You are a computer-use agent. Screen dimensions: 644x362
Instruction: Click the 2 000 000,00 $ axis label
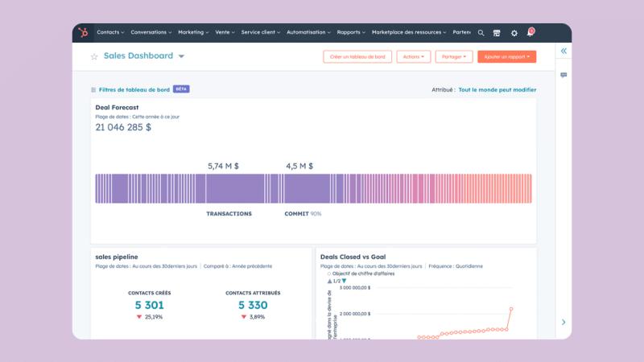coord(355,314)
